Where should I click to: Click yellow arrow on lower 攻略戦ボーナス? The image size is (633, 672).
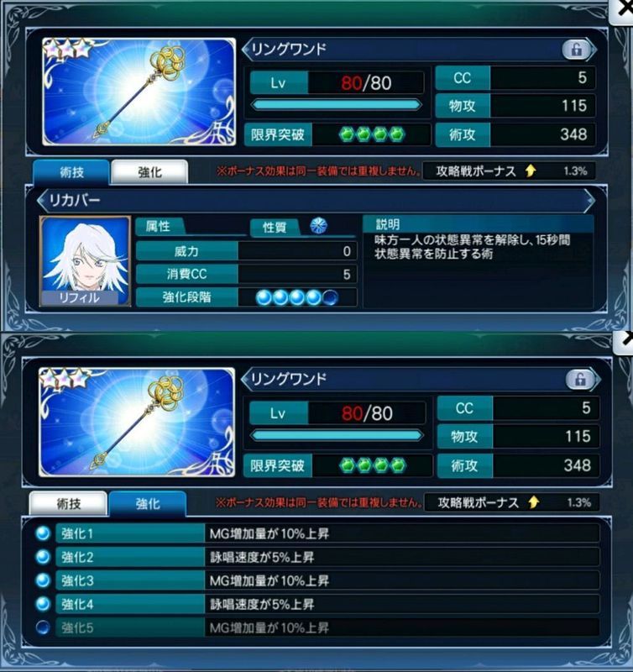pyautogui.click(x=533, y=501)
